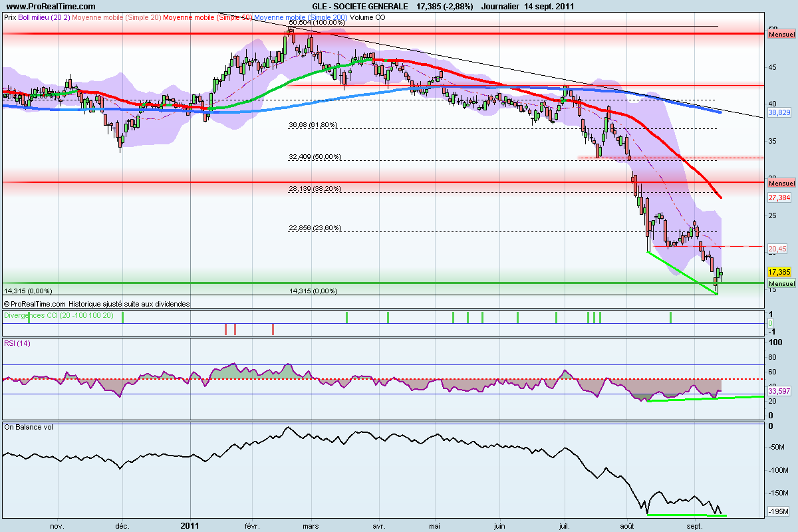Click the juil. month label
The width and height of the screenshot is (798, 532).
(564, 525)
